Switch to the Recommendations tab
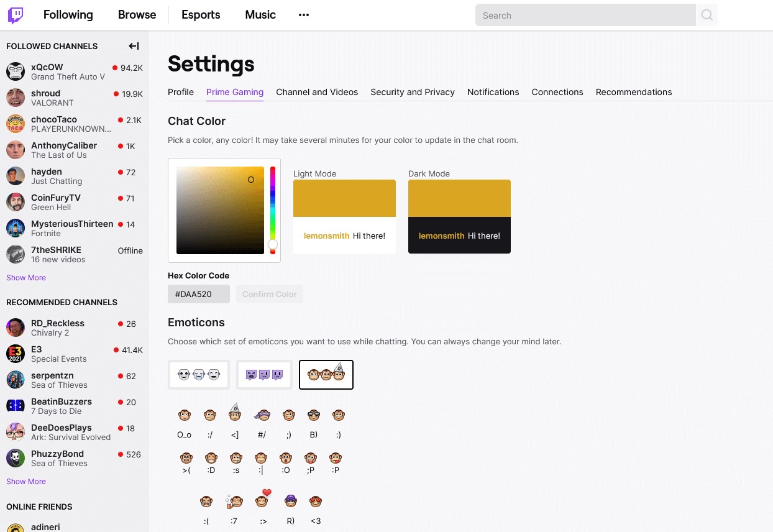This screenshot has width=773, height=532. click(634, 92)
